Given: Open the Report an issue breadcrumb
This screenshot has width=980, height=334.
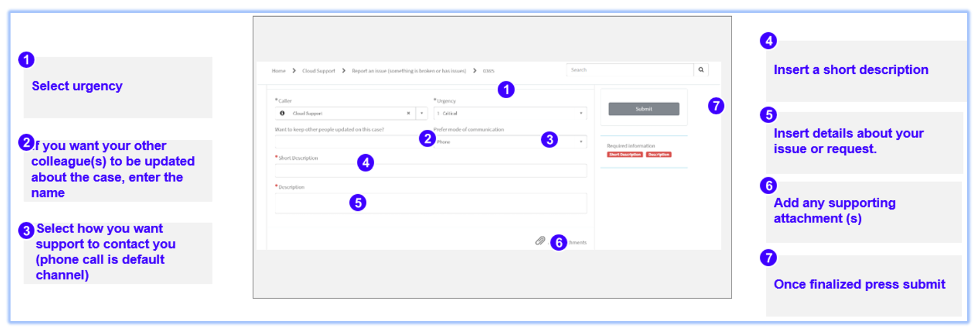Looking at the screenshot, I should [x=409, y=71].
